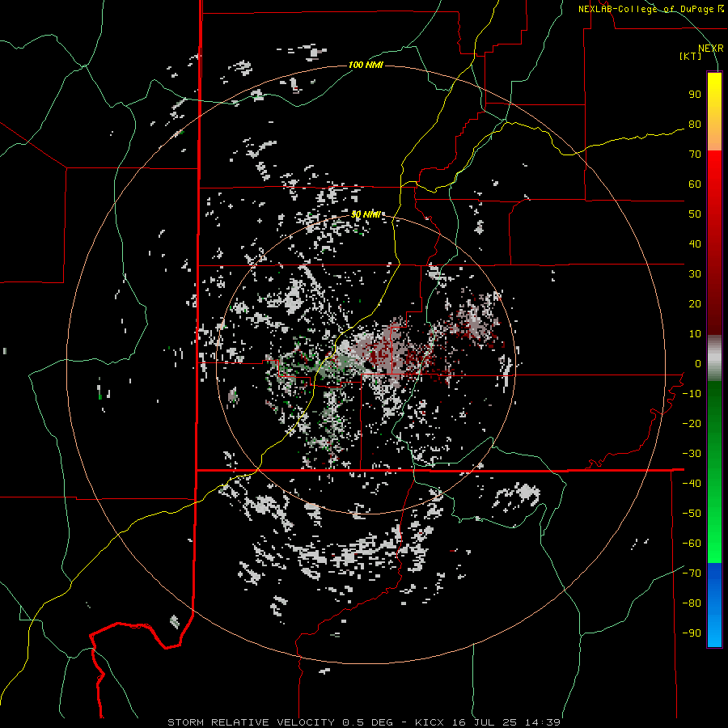Click the 90 value on velocity scale
Screen dimensions: 728x728
point(695,95)
